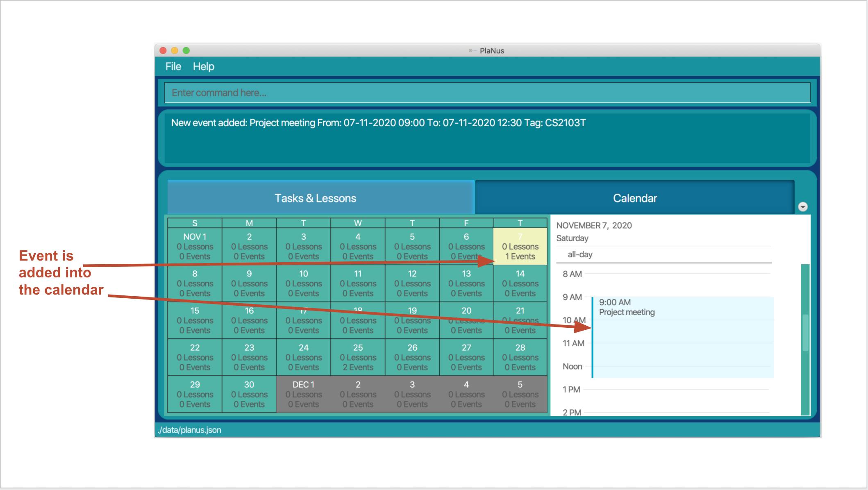Click the Enter command here input field

(x=487, y=93)
